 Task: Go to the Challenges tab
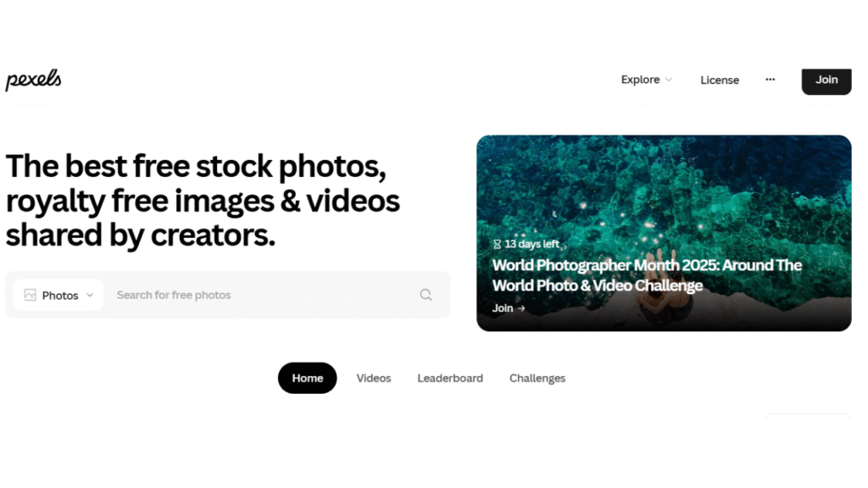(x=537, y=378)
